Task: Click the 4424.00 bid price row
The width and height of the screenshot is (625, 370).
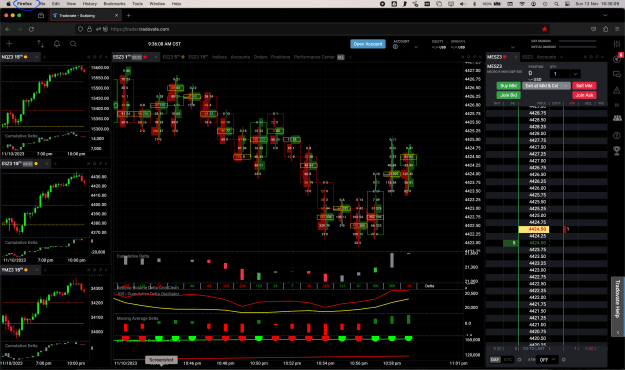Action: 537,243
